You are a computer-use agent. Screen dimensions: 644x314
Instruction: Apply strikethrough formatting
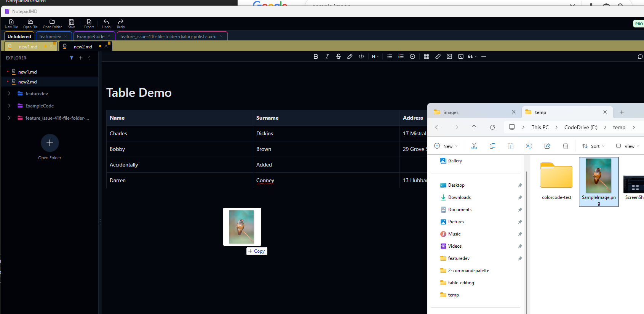tap(339, 56)
